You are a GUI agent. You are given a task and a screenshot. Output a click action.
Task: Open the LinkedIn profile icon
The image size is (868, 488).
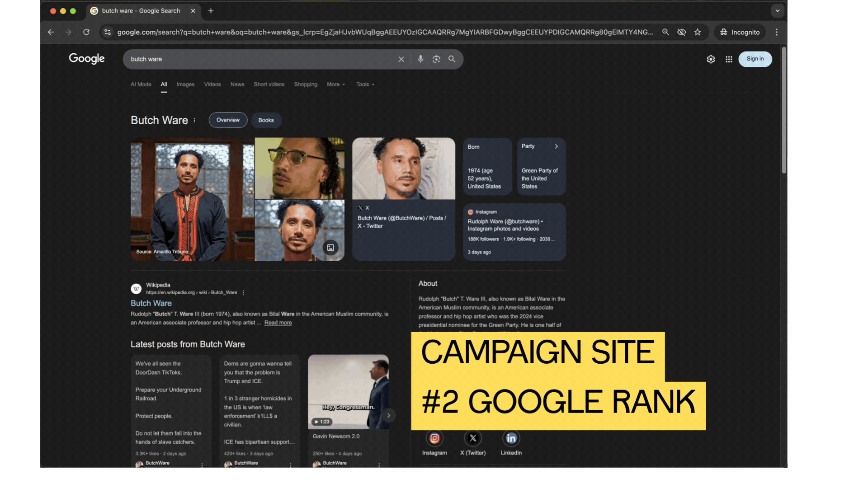tap(511, 438)
